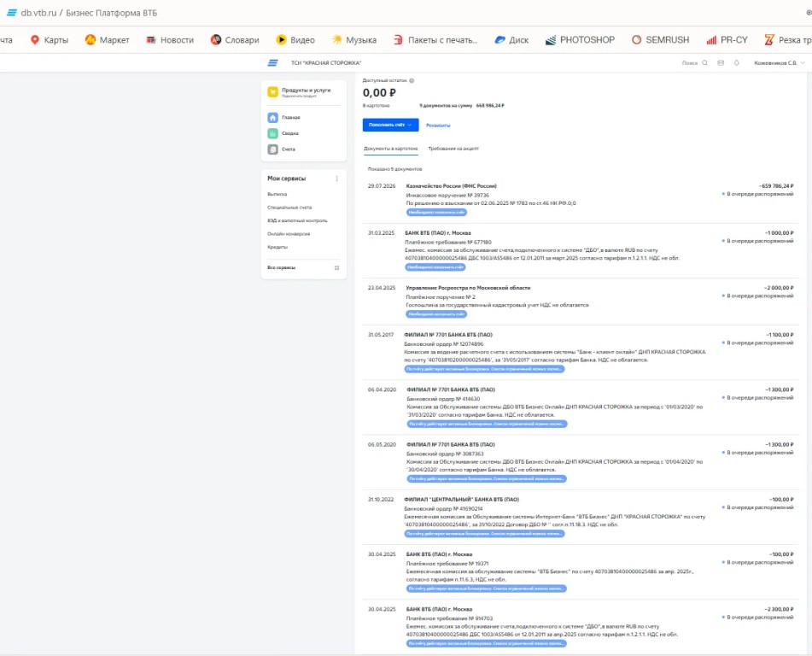Image resolution: width=812 pixels, height=656 pixels.
Task: Click the Необходимо пополнить счёт badge under Инкассовое поручение № 39736
Action: coord(436,213)
